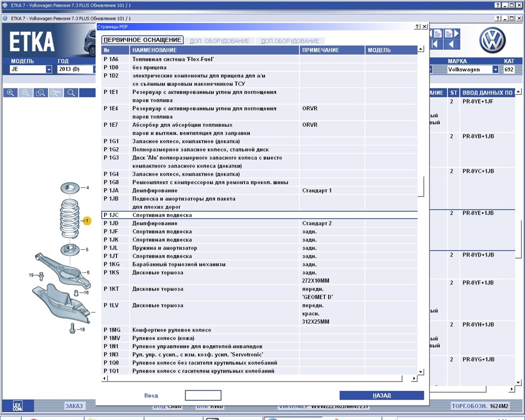Select row 1JB Подвеска и амортизаторы
Screen dimensions: 525x420
(x=259, y=203)
